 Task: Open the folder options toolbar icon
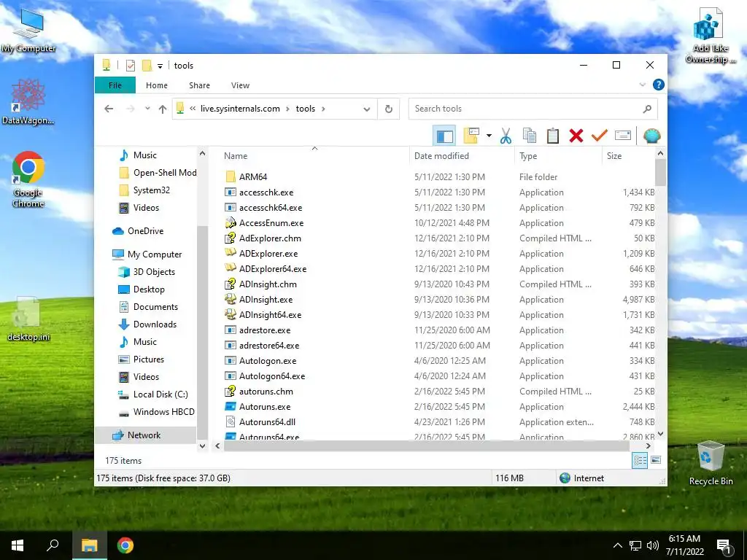(x=471, y=136)
